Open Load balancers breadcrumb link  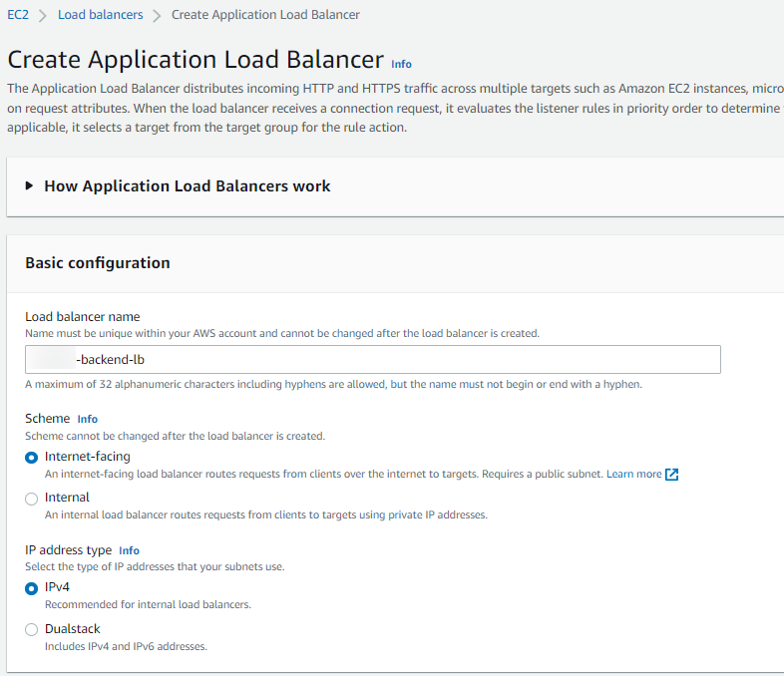100,15
